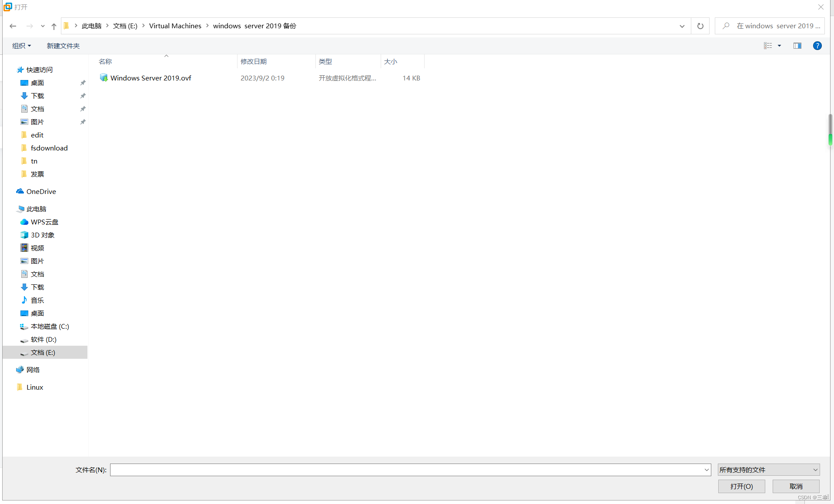
Task: Refresh the current folder view
Action: click(700, 26)
